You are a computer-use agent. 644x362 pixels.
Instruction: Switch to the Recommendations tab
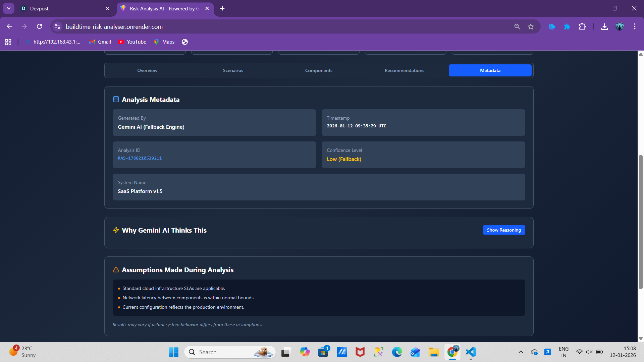click(404, 70)
